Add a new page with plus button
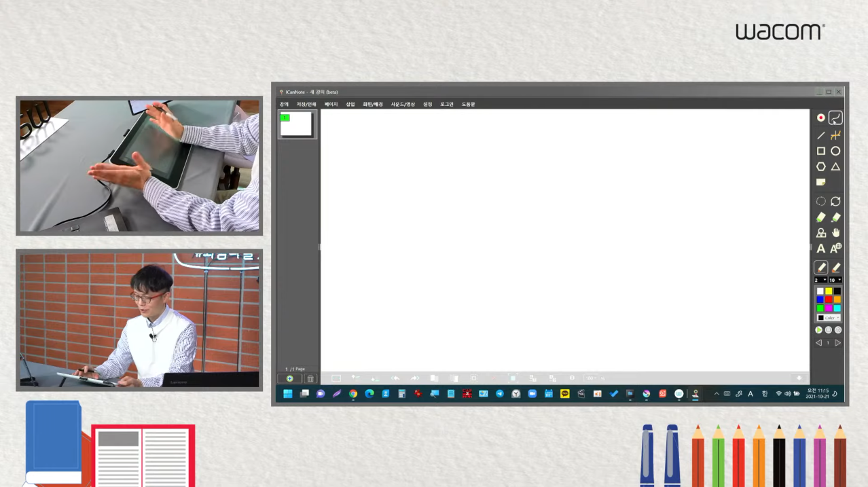This screenshot has width=868, height=487. (x=289, y=378)
